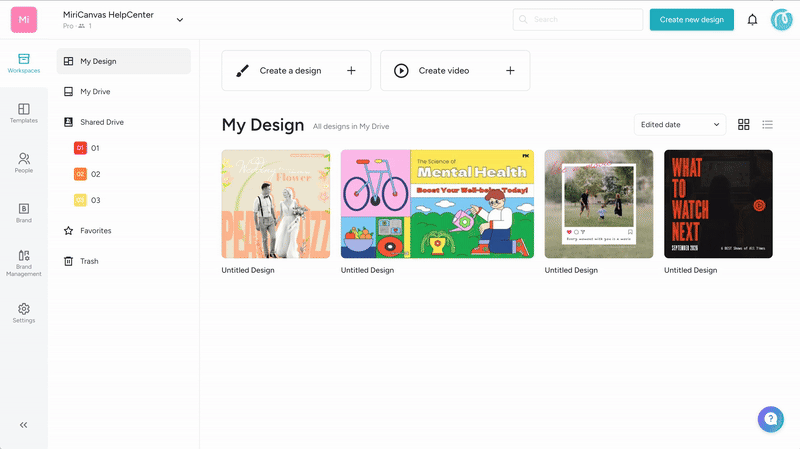
Task: Select the My Drive label
Action: 95,91
